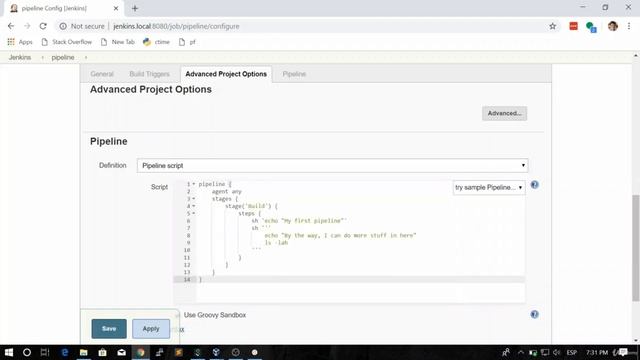Collapse the steps block fold on line 5

coord(194,213)
